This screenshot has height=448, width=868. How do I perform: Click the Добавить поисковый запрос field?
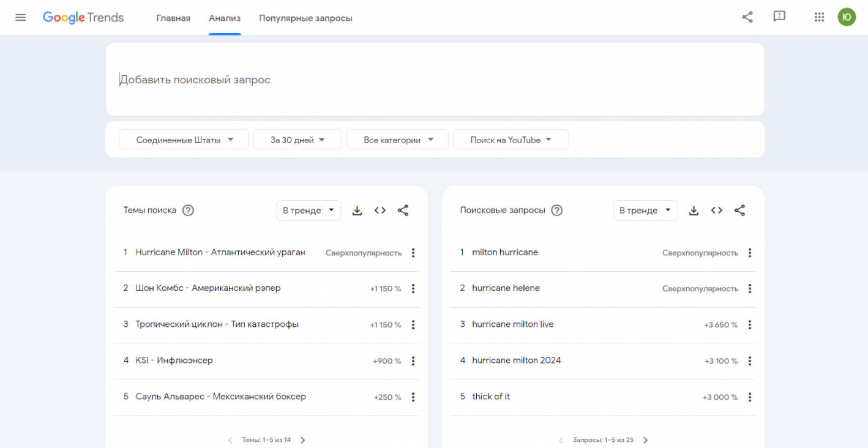coord(435,80)
